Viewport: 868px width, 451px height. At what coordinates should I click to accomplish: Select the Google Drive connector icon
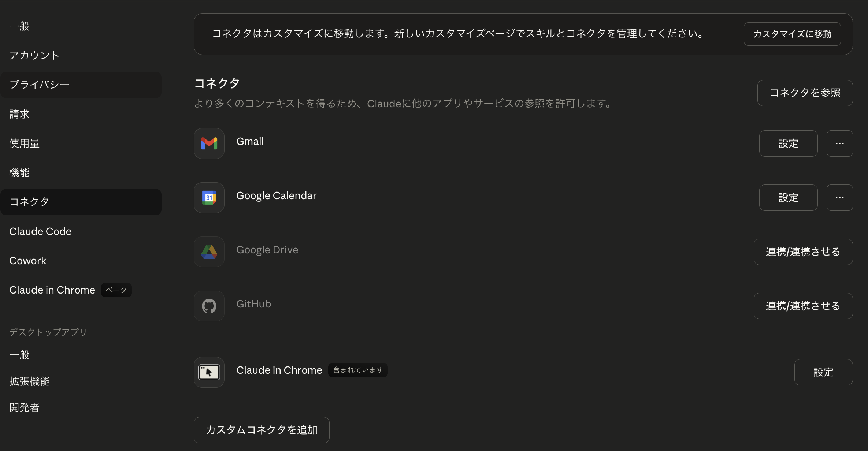click(209, 251)
